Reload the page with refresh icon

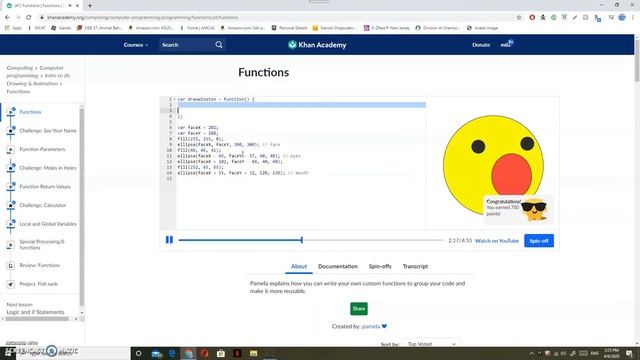pos(29,18)
